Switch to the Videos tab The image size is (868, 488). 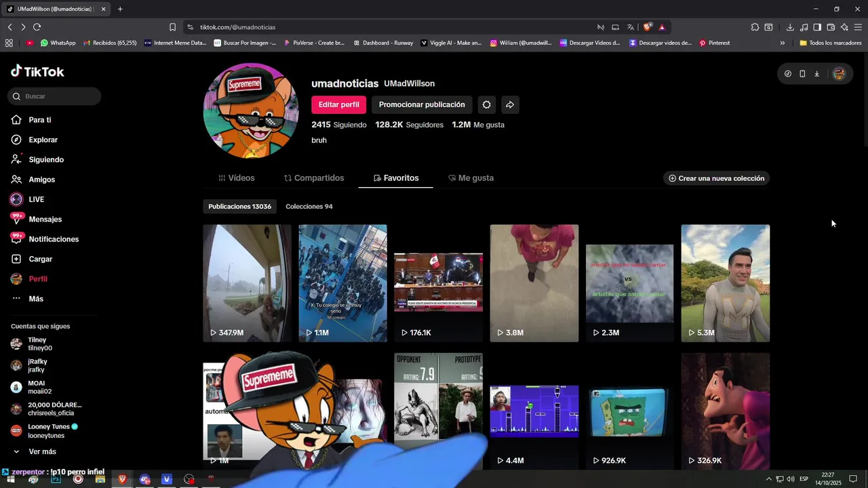click(237, 178)
